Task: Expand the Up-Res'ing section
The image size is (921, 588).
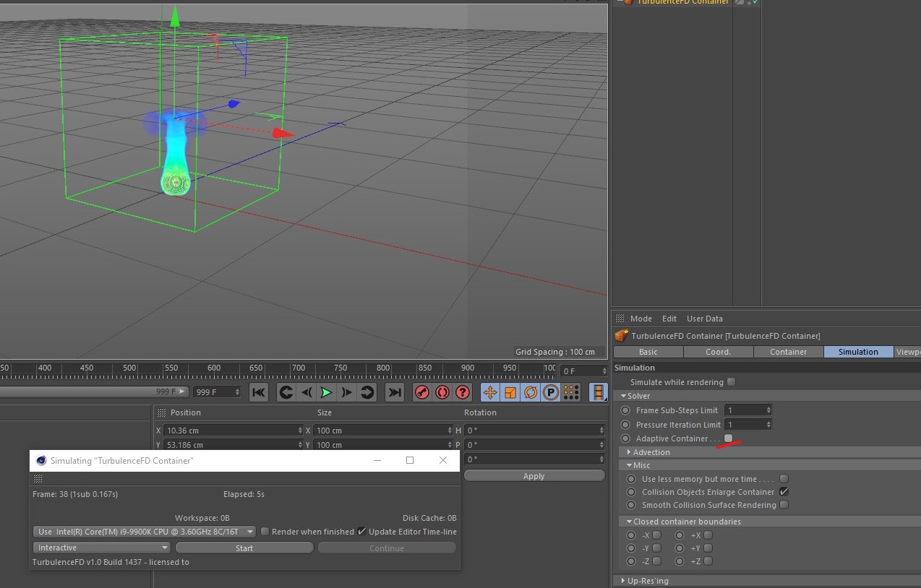Action: tap(624, 581)
